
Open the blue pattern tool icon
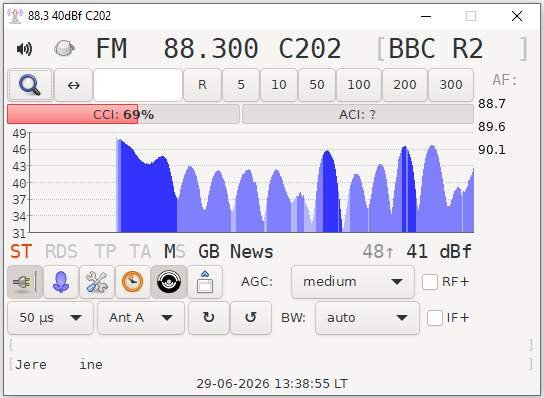tap(61, 282)
